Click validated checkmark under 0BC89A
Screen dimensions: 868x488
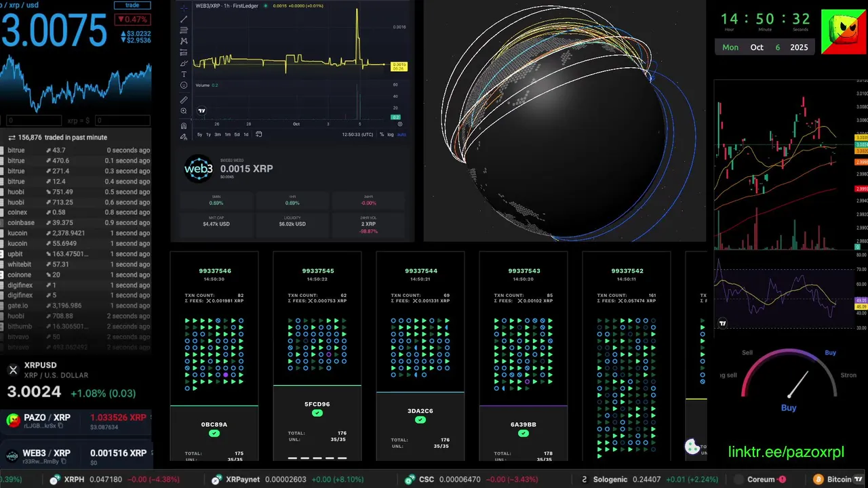point(214,433)
